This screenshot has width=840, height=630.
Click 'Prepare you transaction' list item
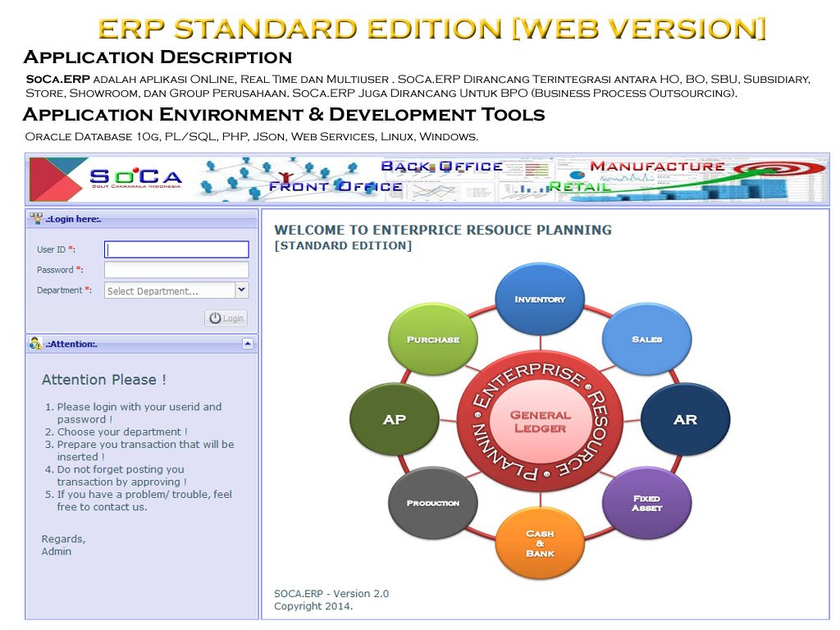point(146,450)
